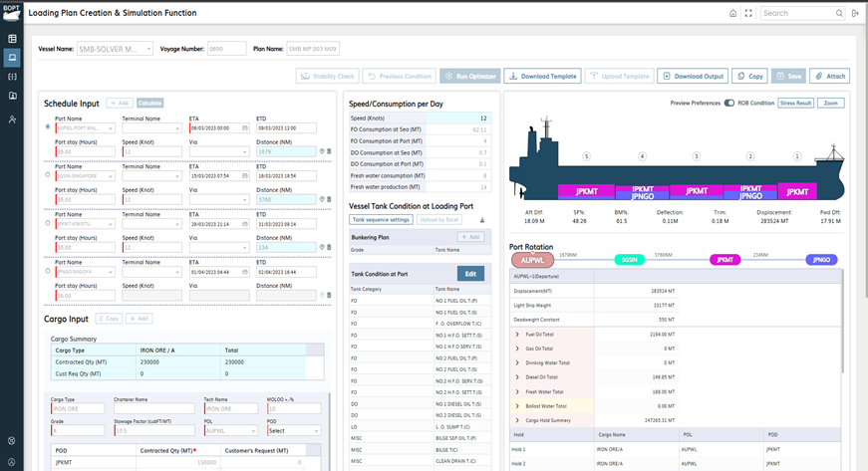Delete the SGSIN-SINGAPORE port row with trash icon
868x471 pixels.
point(330,199)
